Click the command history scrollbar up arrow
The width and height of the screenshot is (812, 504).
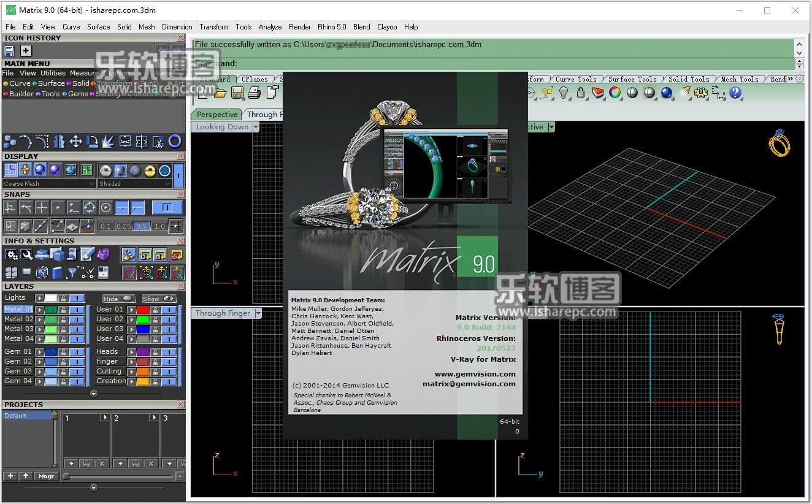[x=799, y=44]
